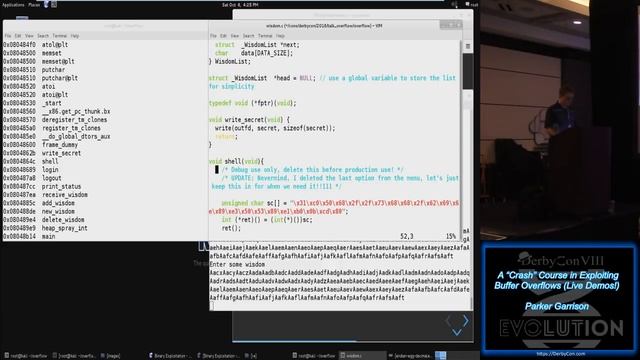The height and width of the screenshot is (360, 640).
Task: Click the next-slide right arrow
Action: pyautogui.click(x=466, y=321)
